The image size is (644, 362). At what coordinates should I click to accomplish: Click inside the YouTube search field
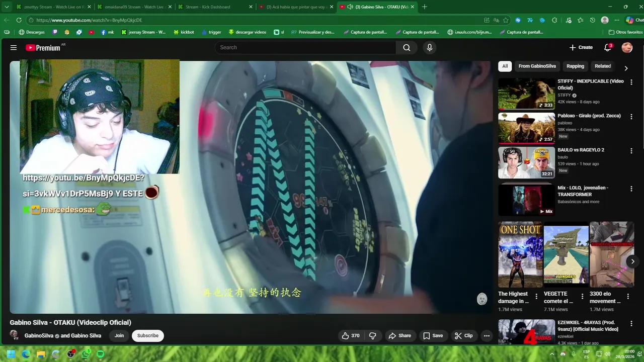[x=305, y=48]
